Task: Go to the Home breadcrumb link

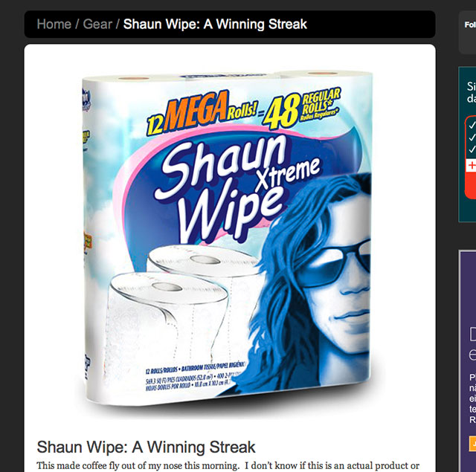Action: click(54, 24)
